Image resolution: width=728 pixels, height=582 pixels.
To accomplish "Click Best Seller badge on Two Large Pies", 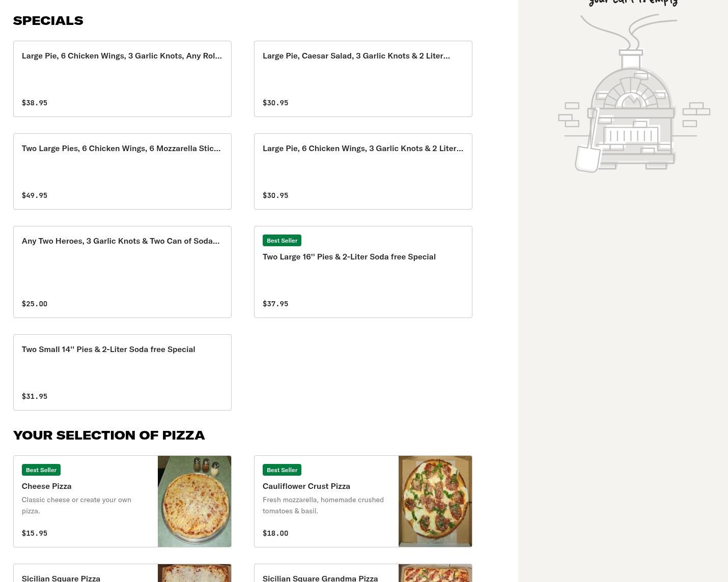I will pyautogui.click(x=282, y=240).
